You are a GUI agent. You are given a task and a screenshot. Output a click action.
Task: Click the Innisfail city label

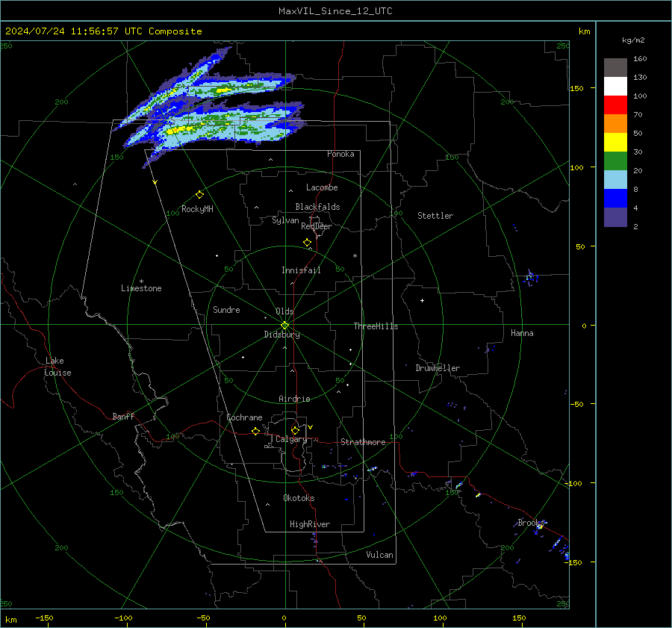click(x=301, y=270)
